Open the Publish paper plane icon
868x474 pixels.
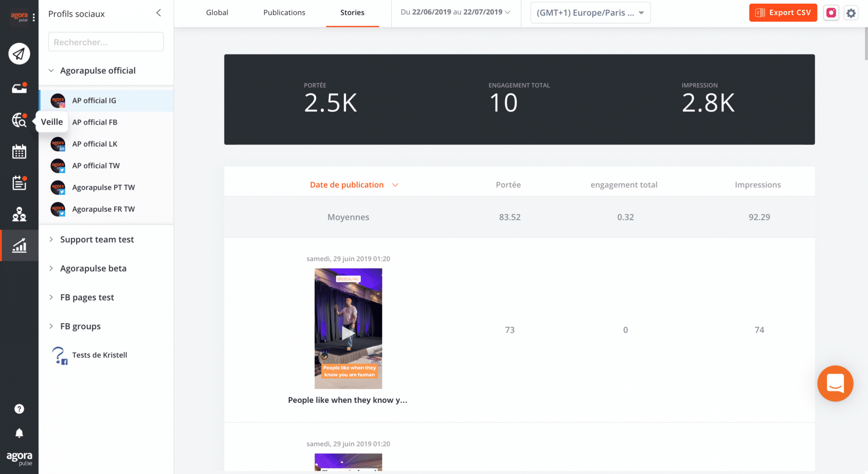click(x=19, y=54)
